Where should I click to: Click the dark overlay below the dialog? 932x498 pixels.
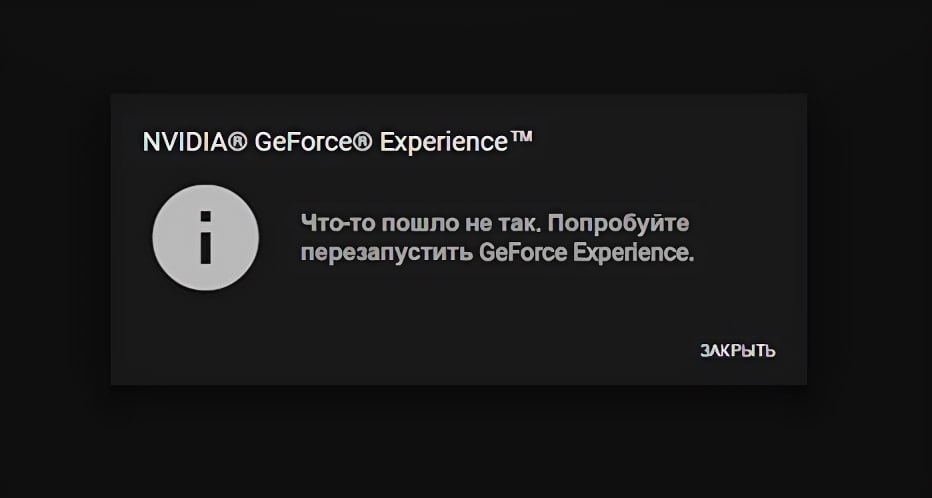click(466, 442)
